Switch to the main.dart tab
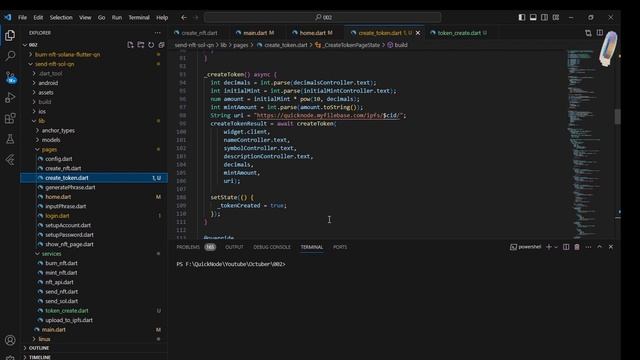 (255, 33)
